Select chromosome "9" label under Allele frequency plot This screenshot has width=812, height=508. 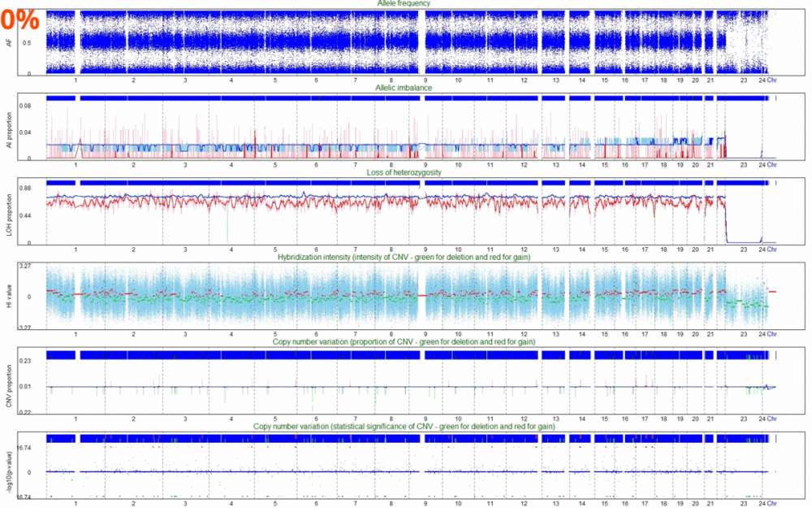coord(425,80)
